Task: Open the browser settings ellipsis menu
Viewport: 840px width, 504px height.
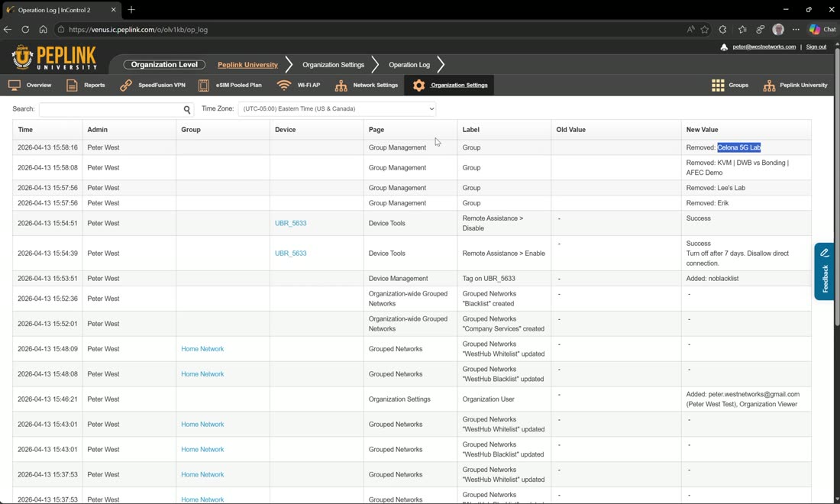Action: 796,30
